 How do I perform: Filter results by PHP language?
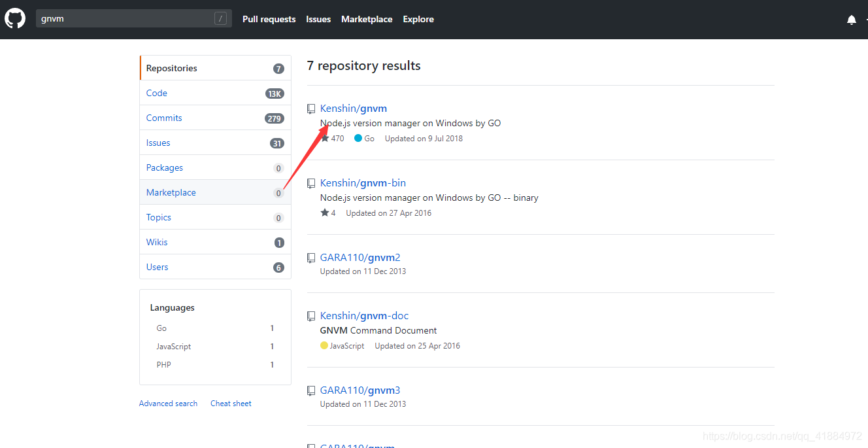tap(215, 365)
